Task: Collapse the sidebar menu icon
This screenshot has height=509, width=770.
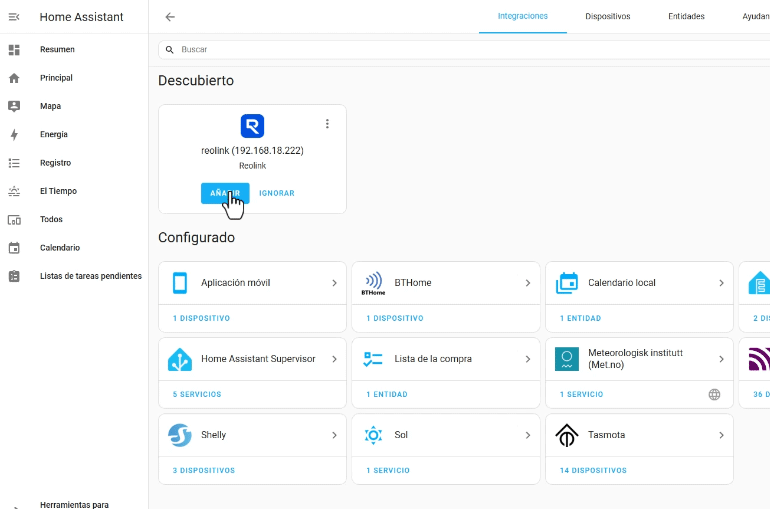Action: pos(14,17)
